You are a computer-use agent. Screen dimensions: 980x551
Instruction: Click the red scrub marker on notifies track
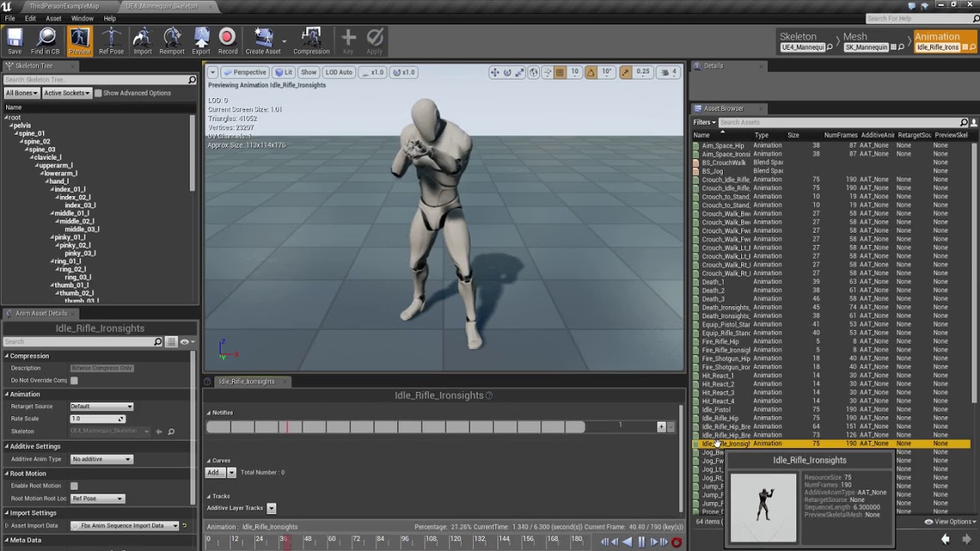point(288,427)
